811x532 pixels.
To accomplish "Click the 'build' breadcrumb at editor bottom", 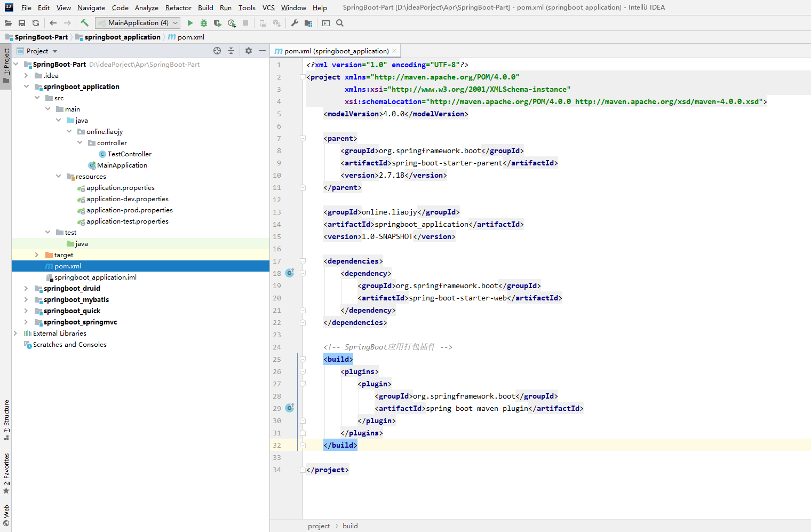I will point(350,526).
